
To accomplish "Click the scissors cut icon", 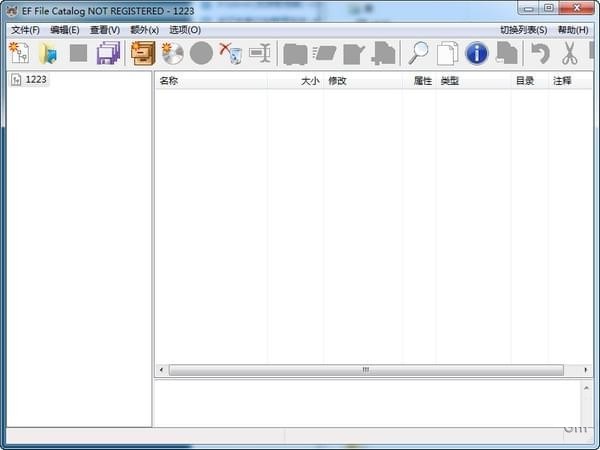I will click(x=569, y=53).
